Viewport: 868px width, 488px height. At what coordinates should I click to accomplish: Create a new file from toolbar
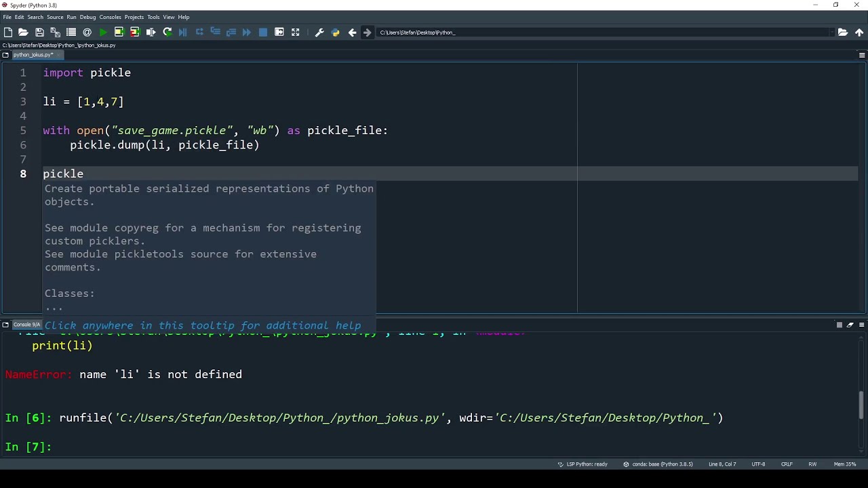tap(8, 32)
